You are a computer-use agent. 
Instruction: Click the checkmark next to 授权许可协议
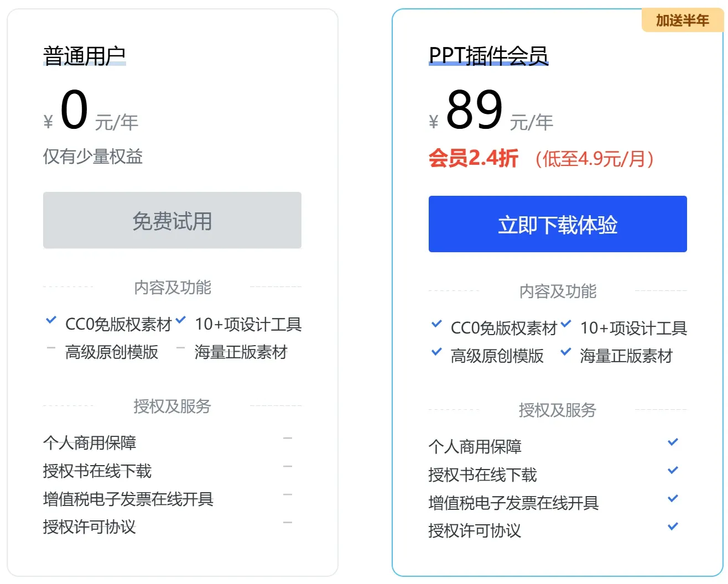[x=673, y=527]
